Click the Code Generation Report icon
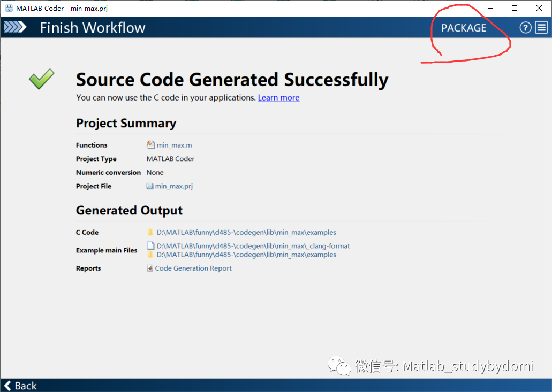 tap(150, 268)
